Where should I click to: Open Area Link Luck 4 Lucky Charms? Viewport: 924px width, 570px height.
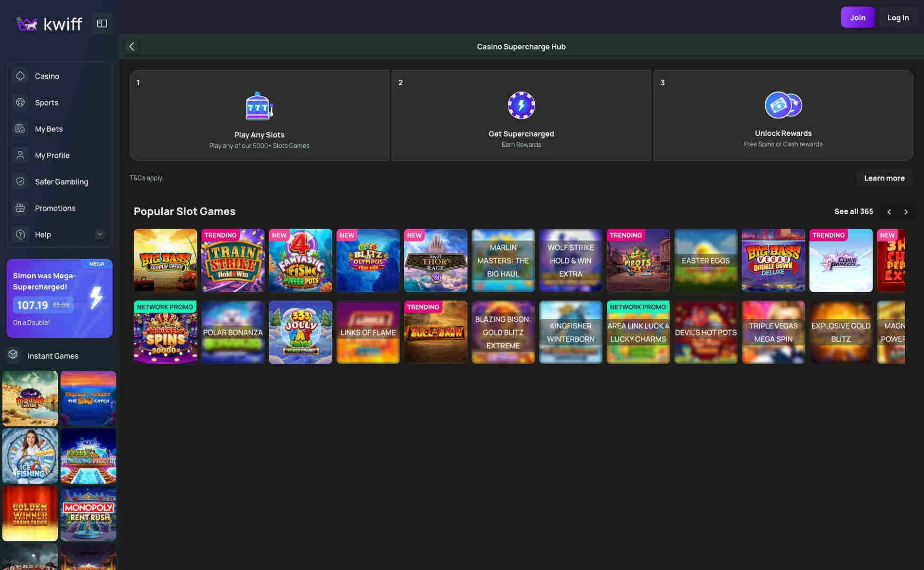click(638, 332)
